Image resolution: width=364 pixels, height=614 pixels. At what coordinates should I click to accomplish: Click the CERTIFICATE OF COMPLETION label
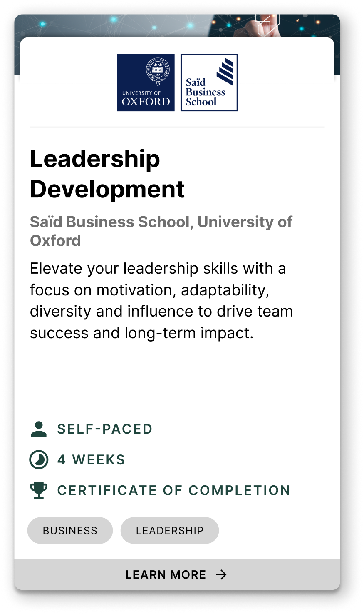(173, 490)
